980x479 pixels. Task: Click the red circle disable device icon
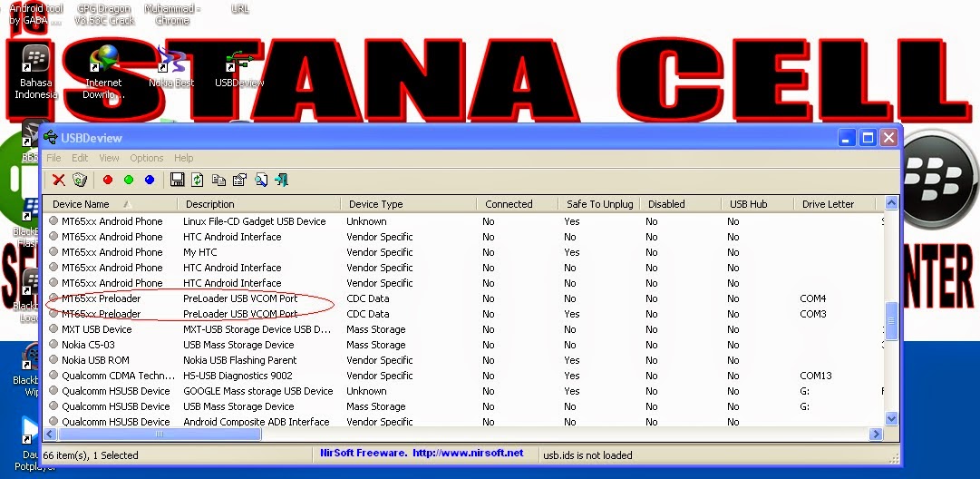108,181
